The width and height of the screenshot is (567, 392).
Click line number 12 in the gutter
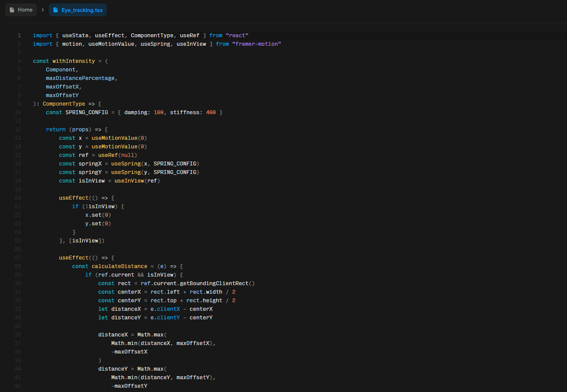tap(18, 130)
